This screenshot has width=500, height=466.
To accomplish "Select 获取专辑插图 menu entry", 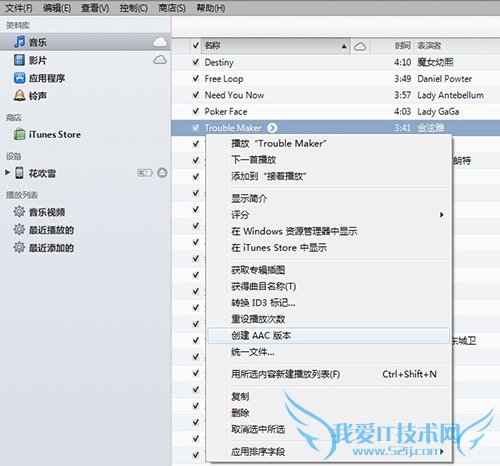I will click(329, 270).
